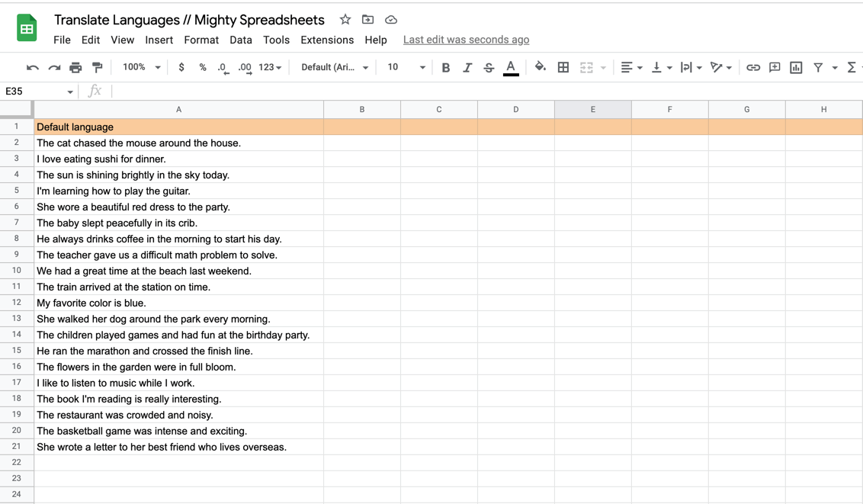Toggle strikethrough formatting
Viewport: 863px width, 504px height.
click(488, 67)
